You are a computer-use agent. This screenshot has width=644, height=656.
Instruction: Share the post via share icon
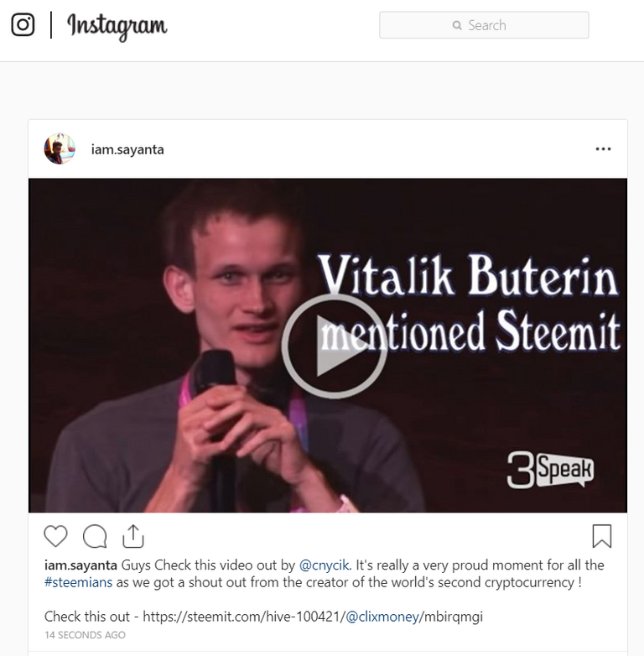click(x=133, y=536)
